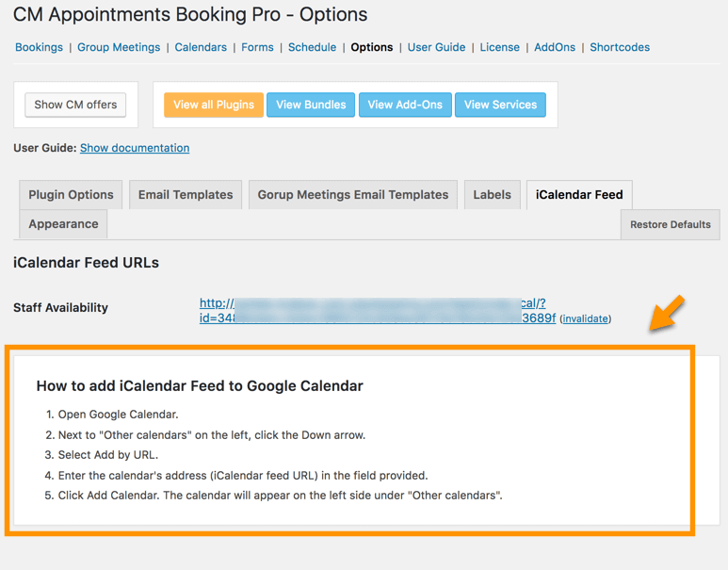This screenshot has height=570, width=728.
Task: Click the License navigation link
Action: click(x=499, y=47)
